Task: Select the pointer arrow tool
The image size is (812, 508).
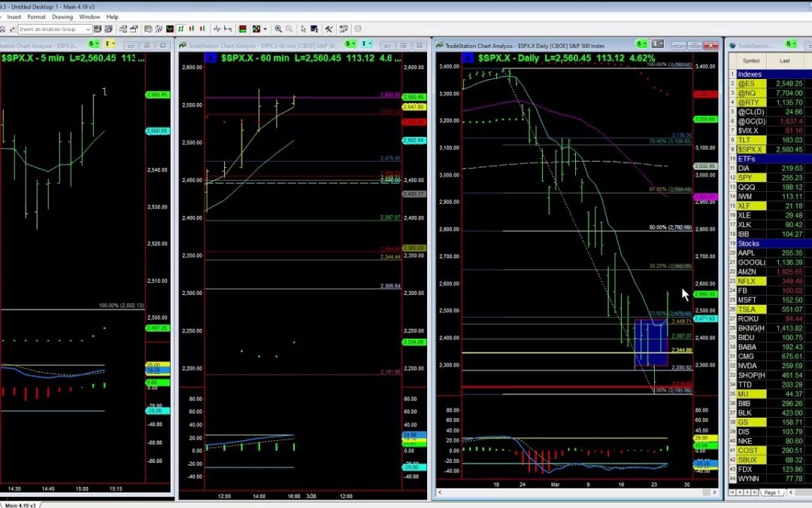Action: 304,29
